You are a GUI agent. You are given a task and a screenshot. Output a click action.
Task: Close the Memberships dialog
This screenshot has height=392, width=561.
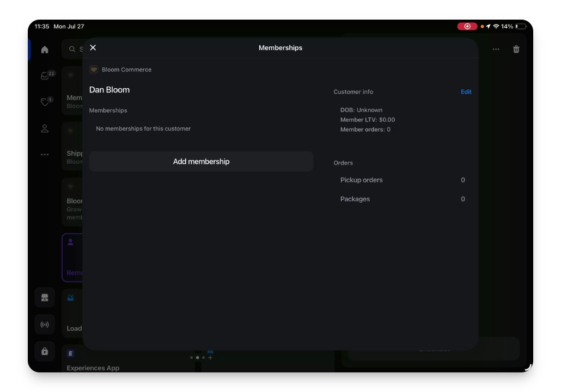tap(93, 47)
